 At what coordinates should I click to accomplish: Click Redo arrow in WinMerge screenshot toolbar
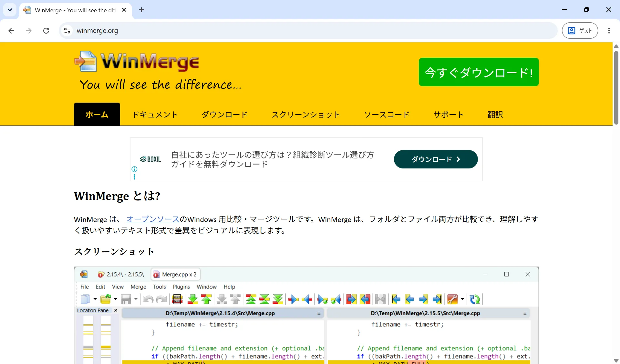[161, 299]
